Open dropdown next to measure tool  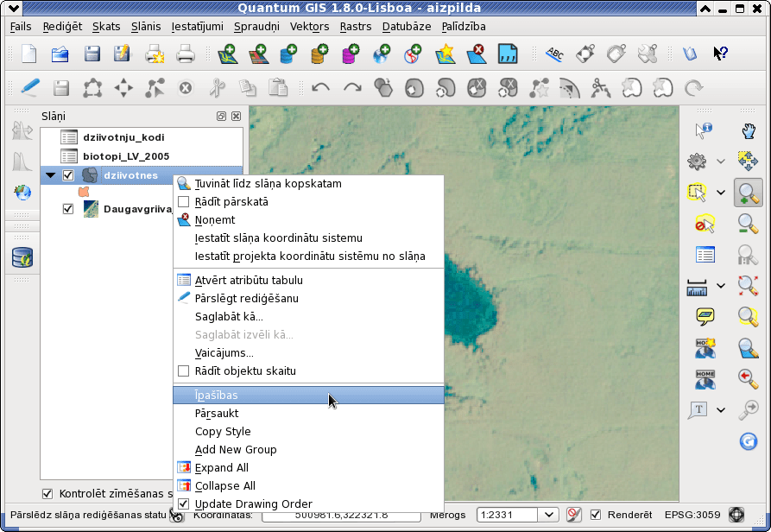(x=721, y=285)
